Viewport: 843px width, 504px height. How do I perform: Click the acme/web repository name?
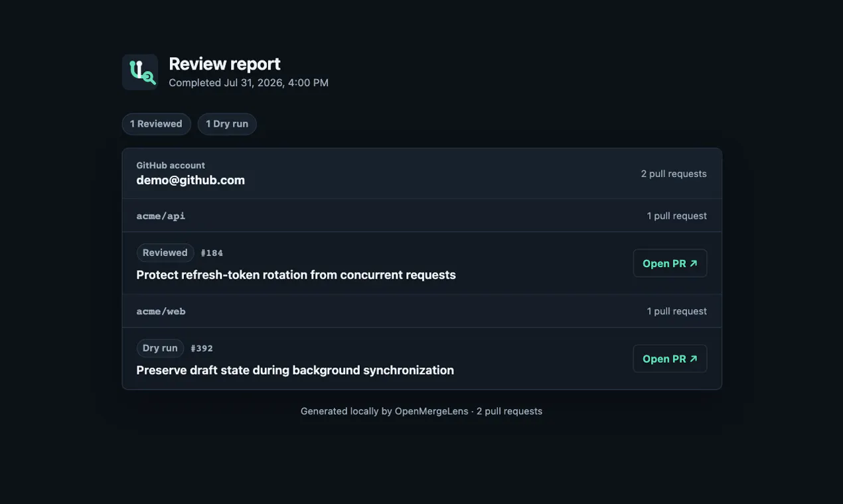coord(161,312)
